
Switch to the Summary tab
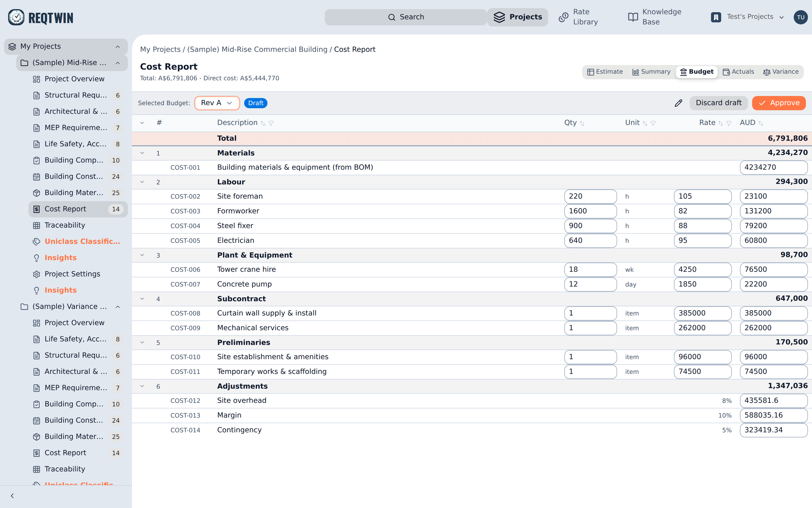[x=651, y=72]
